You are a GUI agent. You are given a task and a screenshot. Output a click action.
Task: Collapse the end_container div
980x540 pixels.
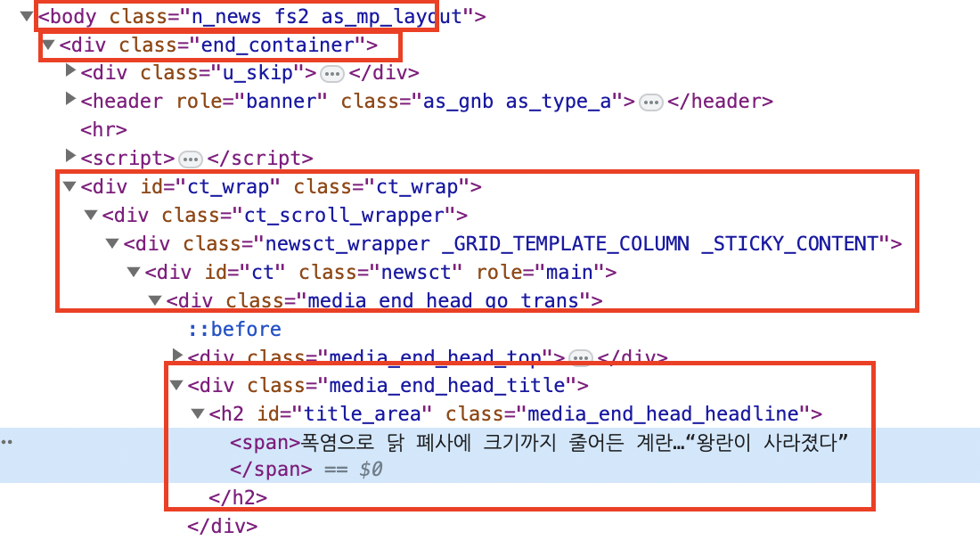click(x=48, y=45)
